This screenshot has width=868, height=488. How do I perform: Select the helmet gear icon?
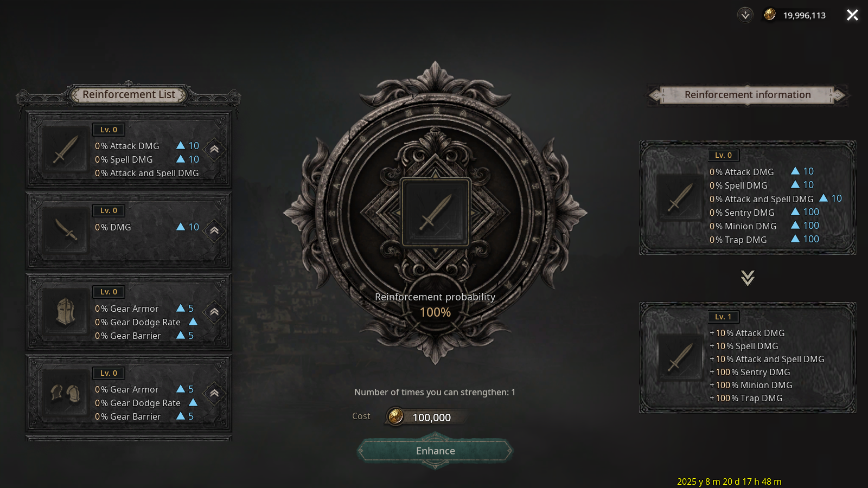tap(66, 312)
